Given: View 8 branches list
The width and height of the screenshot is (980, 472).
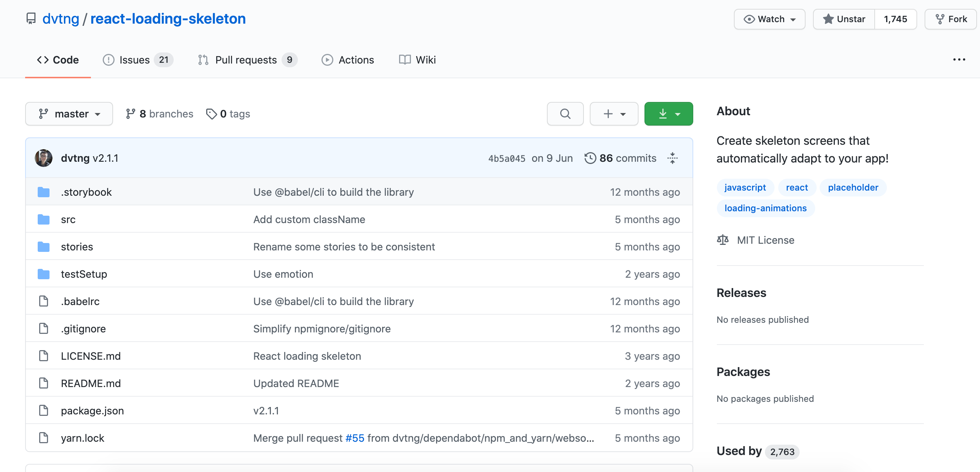Looking at the screenshot, I should [x=159, y=114].
